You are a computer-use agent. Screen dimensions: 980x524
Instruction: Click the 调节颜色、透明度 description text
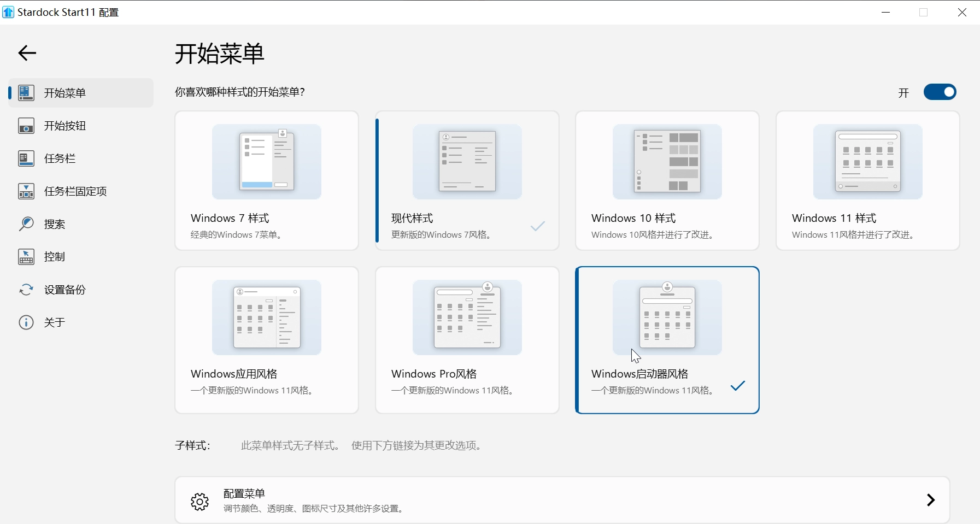click(315, 509)
